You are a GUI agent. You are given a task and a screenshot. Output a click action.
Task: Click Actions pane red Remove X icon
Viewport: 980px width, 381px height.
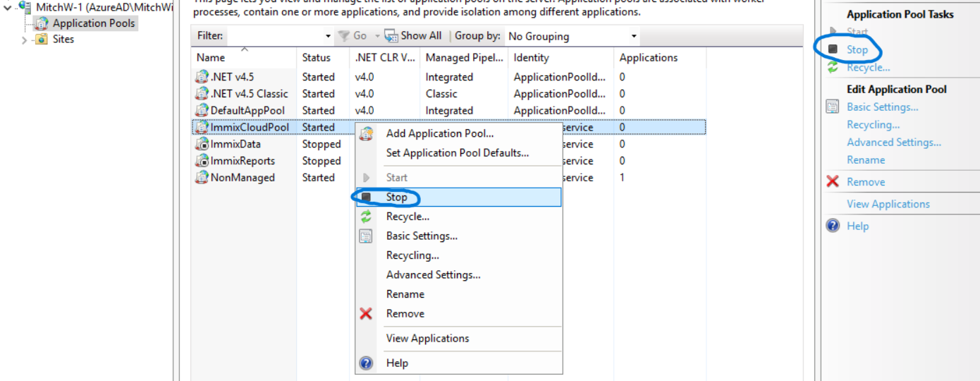click(833, 182)
